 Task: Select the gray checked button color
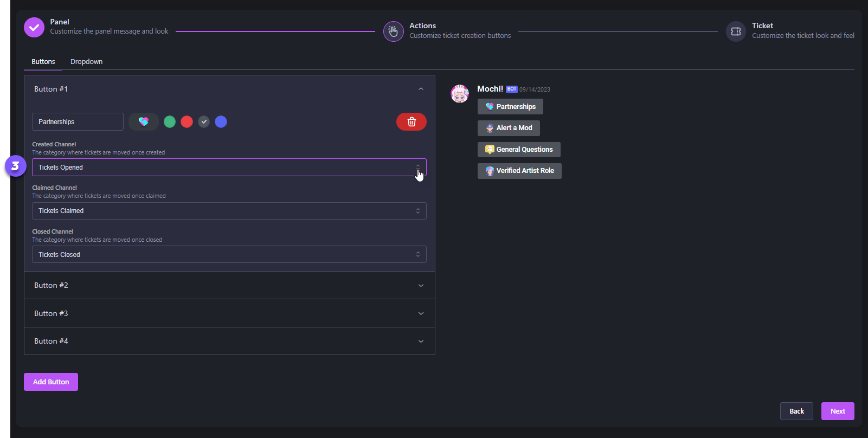pyautogui.click(x=204, y=122)
